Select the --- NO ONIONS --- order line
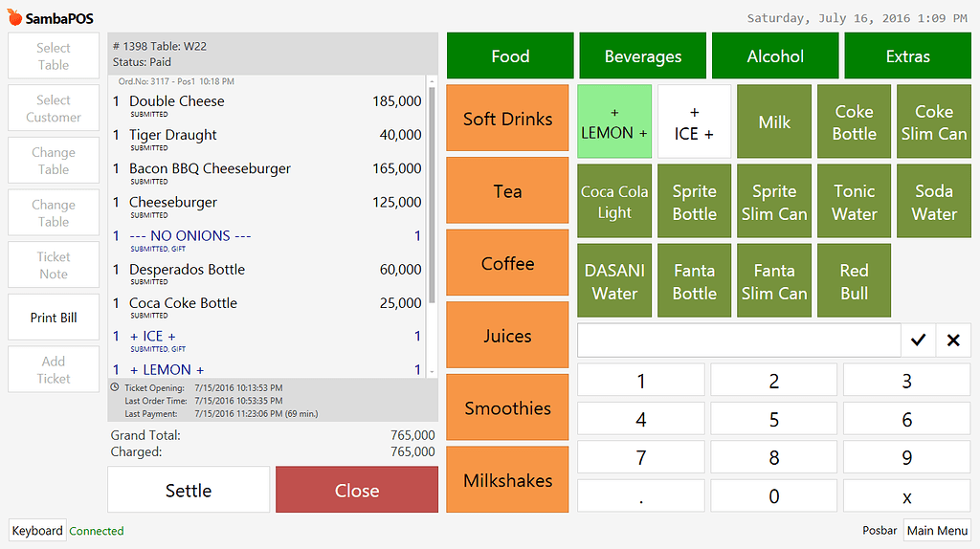 point(269,240)
